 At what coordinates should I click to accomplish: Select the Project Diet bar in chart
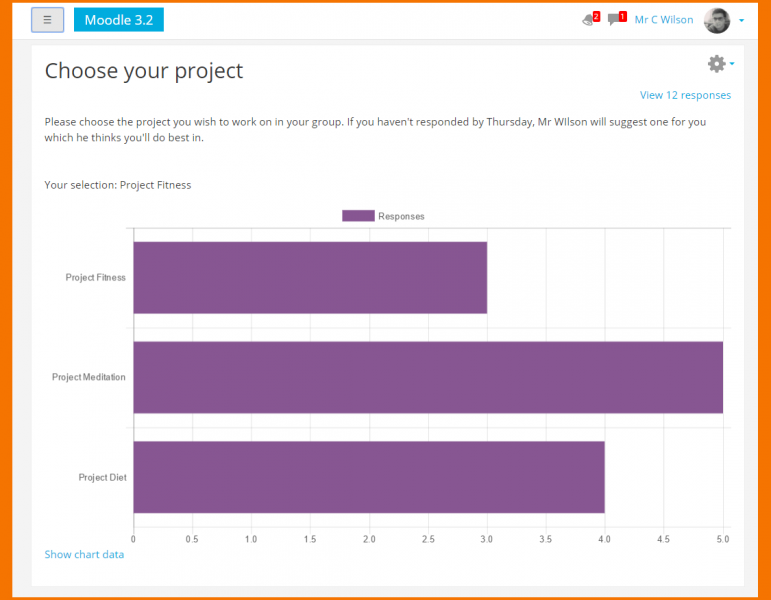point(368,477)
